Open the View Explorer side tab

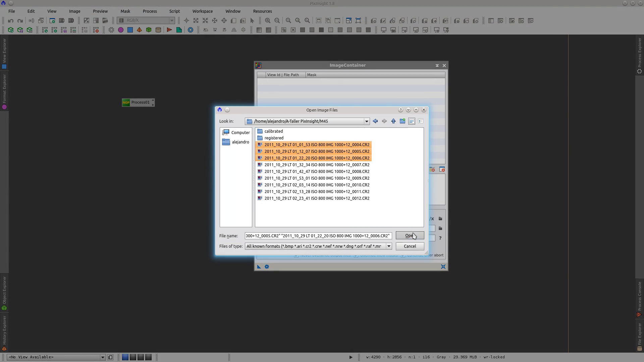4,53
